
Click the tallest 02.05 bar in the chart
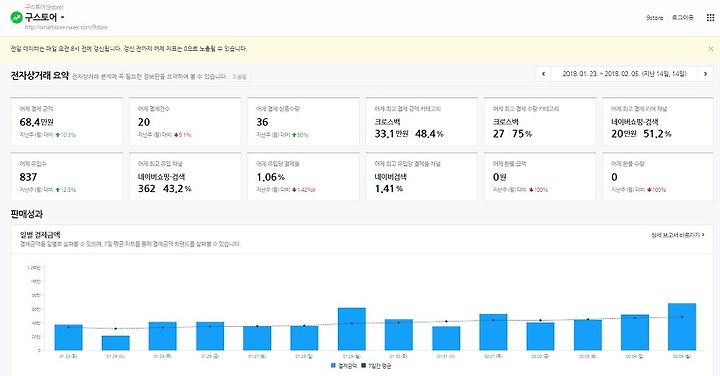point(682,327)
